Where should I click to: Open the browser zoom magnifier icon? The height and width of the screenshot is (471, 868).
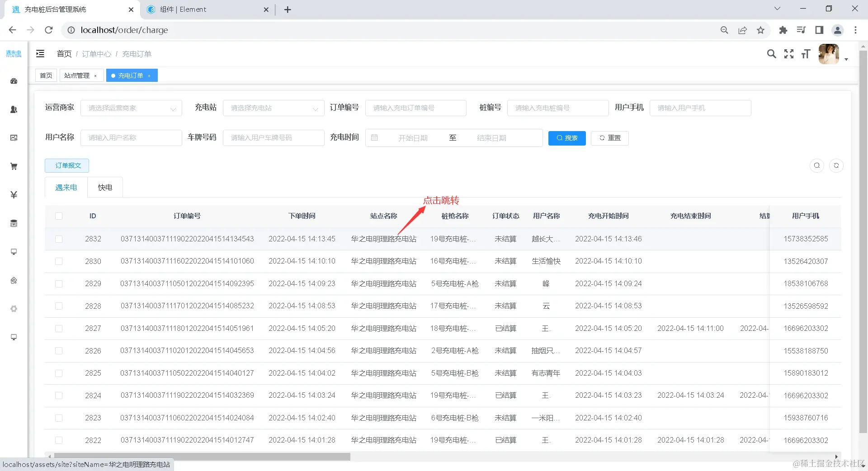(724, 30)
